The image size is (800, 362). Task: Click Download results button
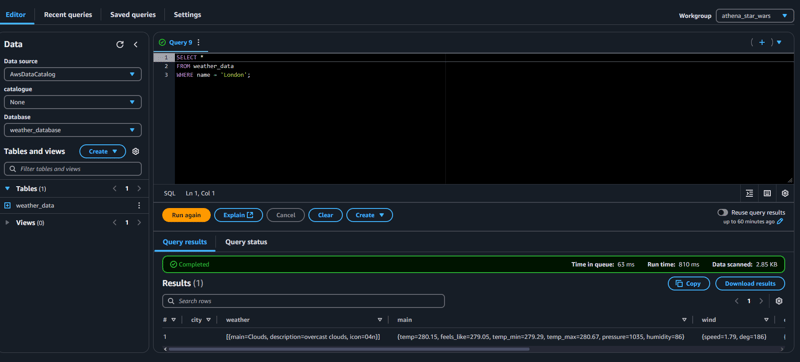[750, 283]
